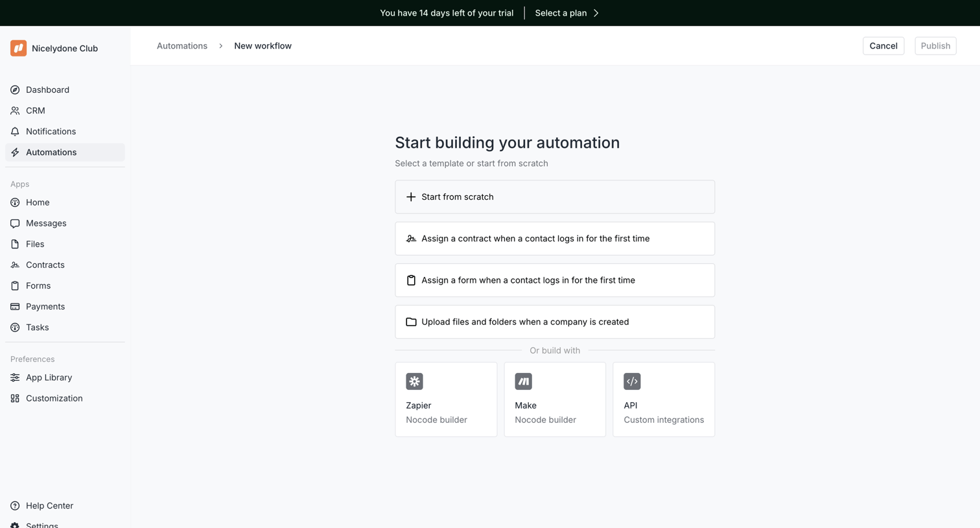980x528 pixels.
Task: Click the signature icon on assign contract template
Action: [x=411, y=239]
